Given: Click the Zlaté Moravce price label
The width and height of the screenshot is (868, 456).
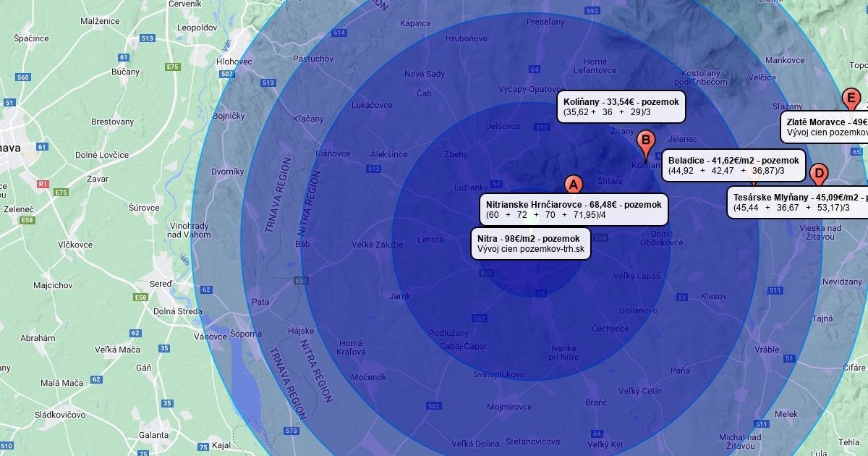Looking at the screenshot, I should [825, 127].
